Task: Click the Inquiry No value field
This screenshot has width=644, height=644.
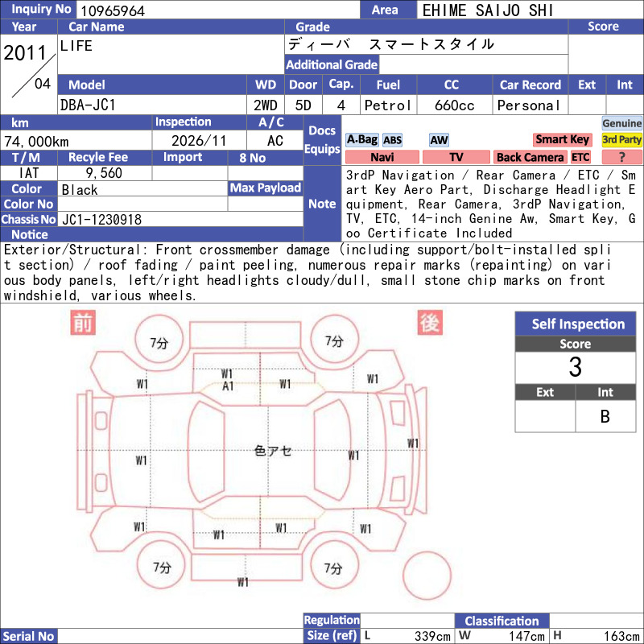Action: coord(218,10)
